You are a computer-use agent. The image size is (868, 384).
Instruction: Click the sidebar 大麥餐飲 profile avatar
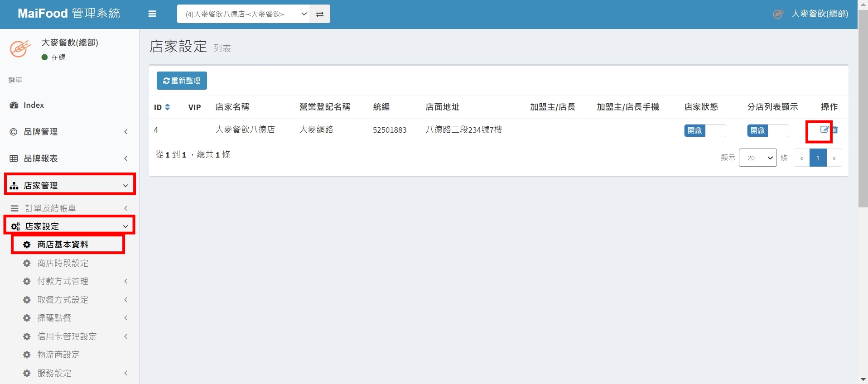click(x=20, y=48)
